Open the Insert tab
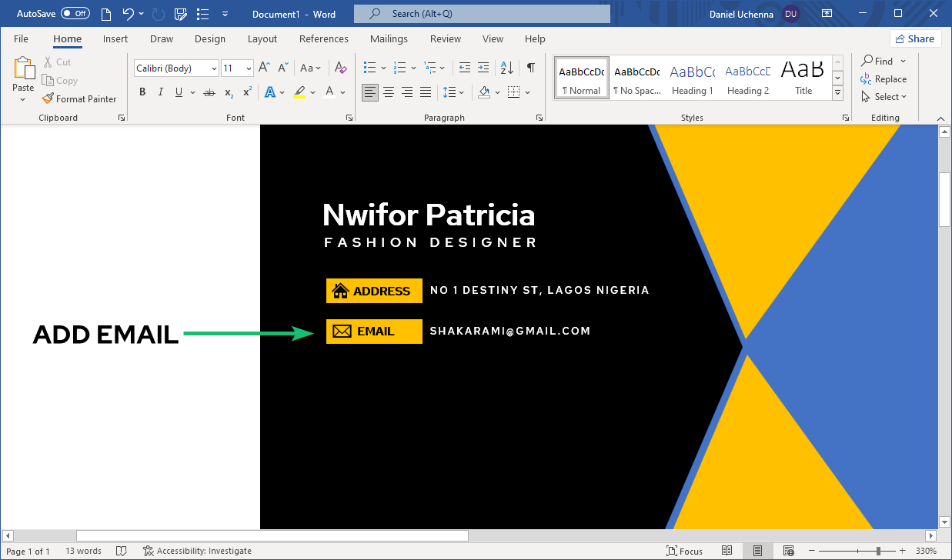The width and height of the screenshot is (952, 560). coord(115,38)
